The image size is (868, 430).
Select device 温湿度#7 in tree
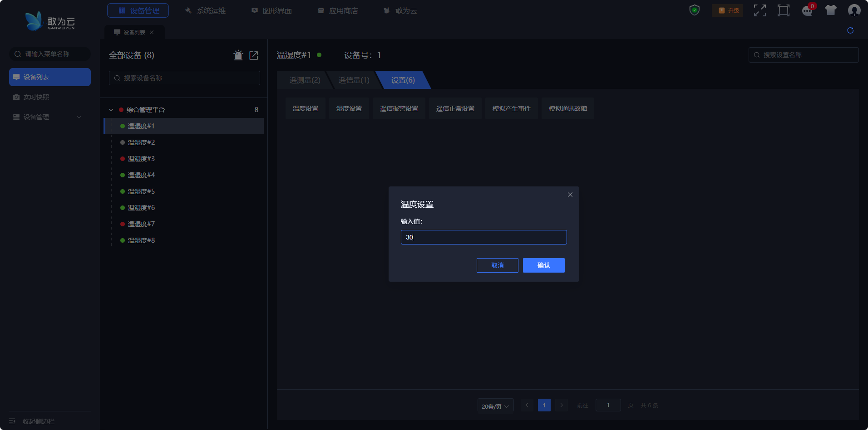click(x=184, y=224)
